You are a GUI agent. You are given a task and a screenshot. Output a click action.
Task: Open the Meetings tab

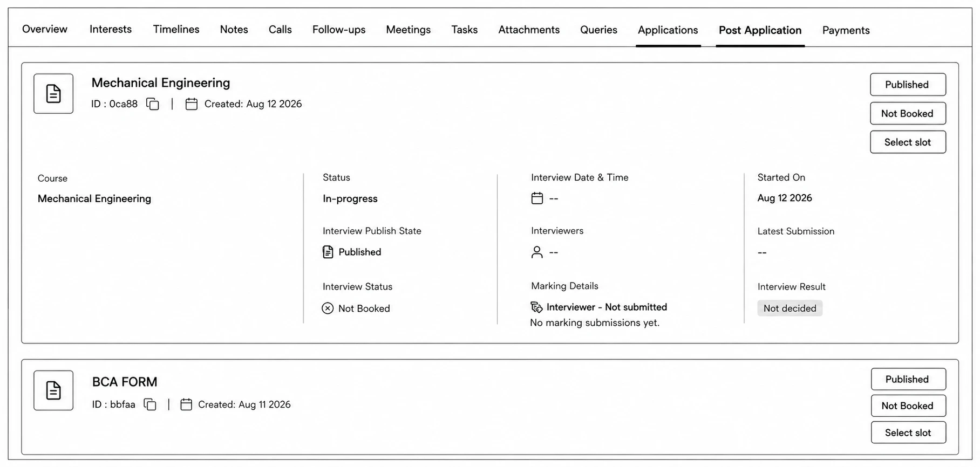(x=409, y=30)
